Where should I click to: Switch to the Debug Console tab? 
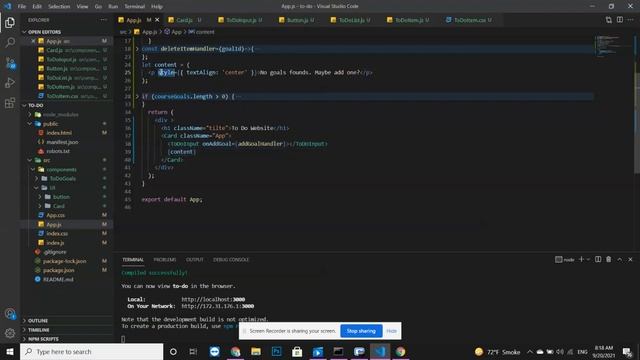(x=231, y=260)
